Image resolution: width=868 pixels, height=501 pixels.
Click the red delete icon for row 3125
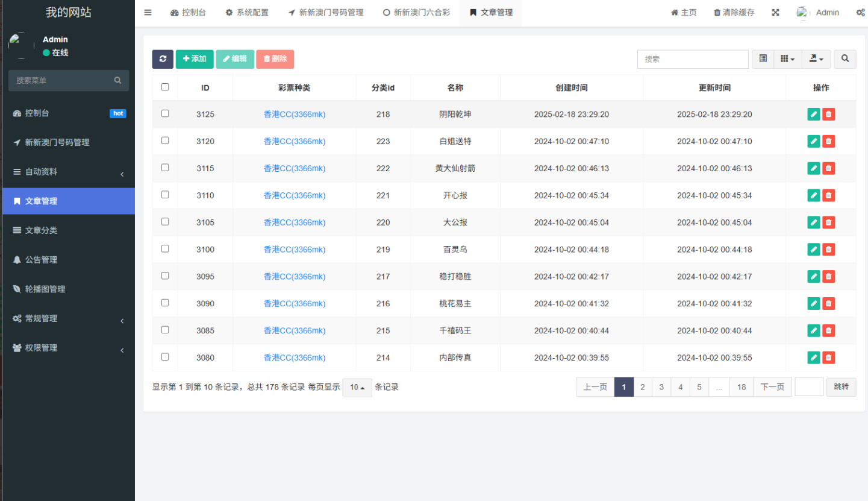(x=829, y=115)
